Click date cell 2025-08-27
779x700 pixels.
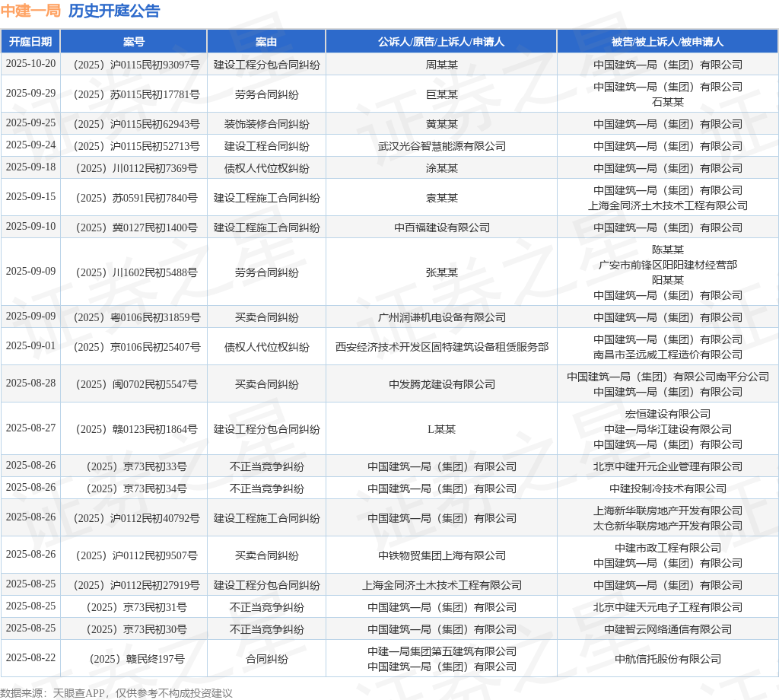point(30,428)
